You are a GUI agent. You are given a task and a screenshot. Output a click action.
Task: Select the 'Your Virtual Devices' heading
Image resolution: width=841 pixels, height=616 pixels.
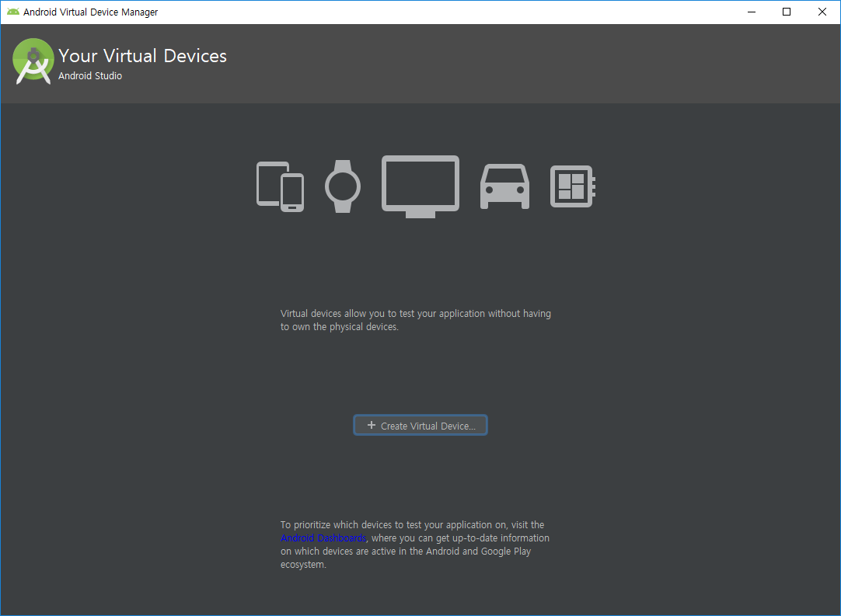(x=143, y=56)
